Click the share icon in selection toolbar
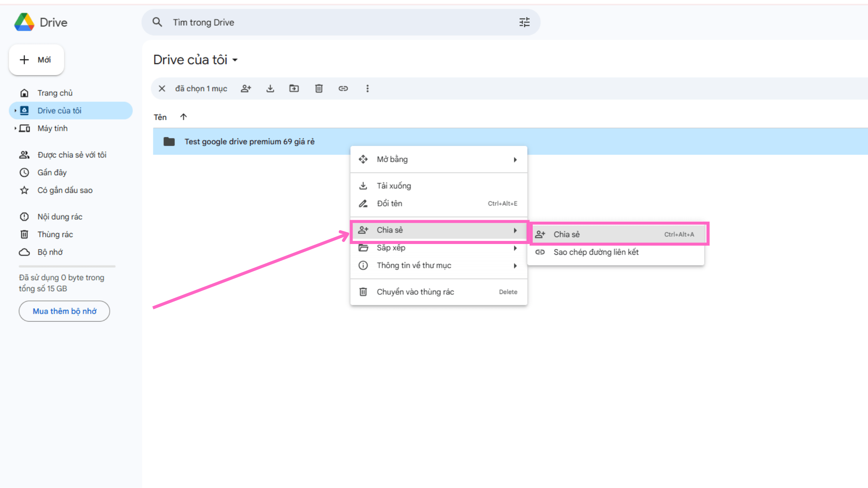868x488 pixels. [x=246, y=89]
